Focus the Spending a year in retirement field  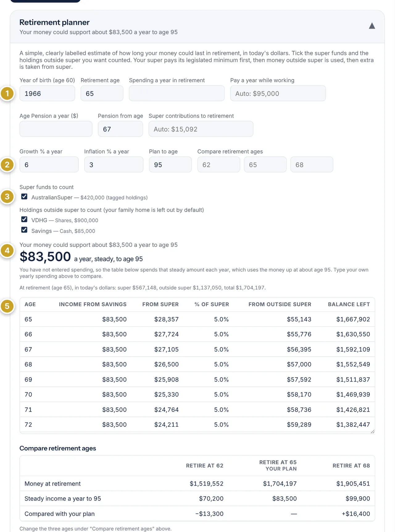pyautogui.click(x=177, y=93)
